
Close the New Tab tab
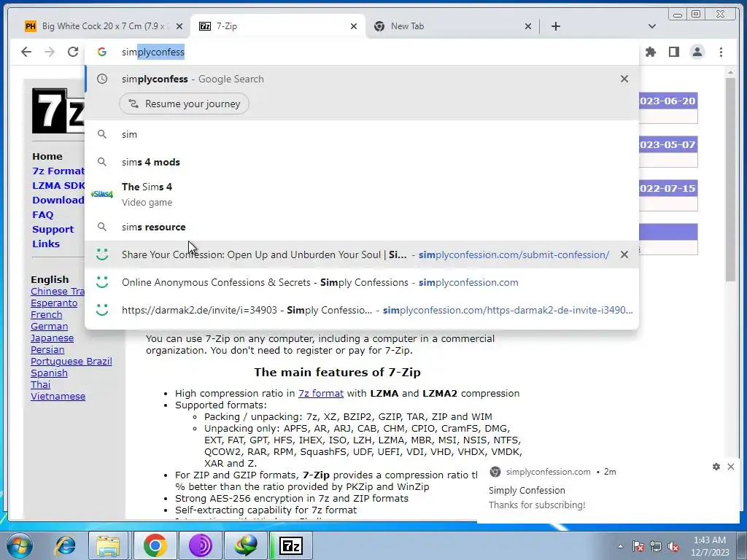[528, 26]
